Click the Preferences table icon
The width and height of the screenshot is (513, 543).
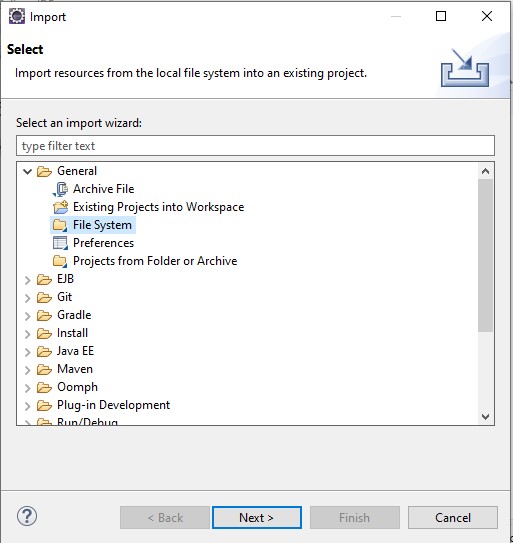(60, 243)
